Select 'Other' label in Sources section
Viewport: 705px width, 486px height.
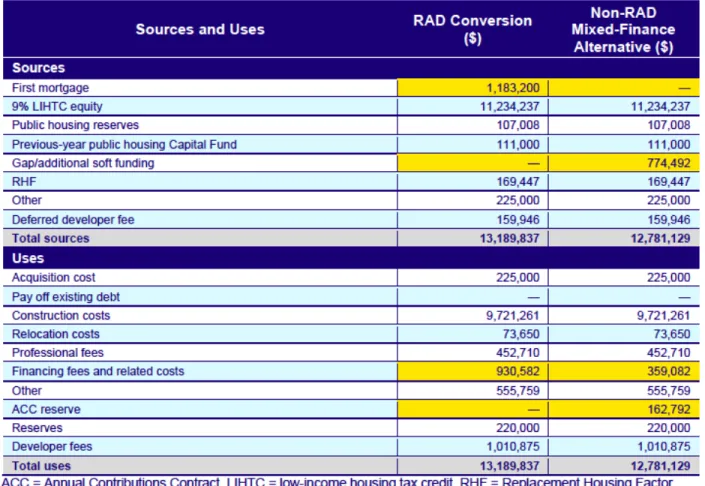(27, 200)
